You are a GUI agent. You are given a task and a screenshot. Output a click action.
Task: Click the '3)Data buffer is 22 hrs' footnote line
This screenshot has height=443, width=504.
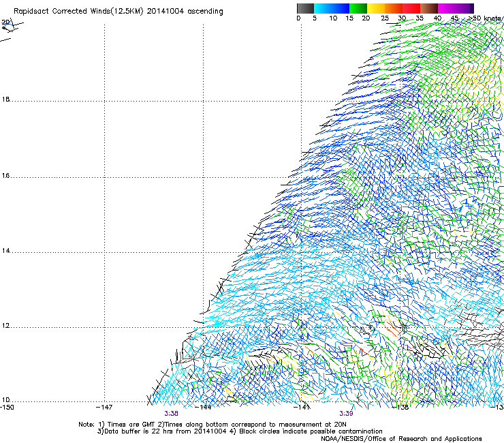click(x=240, y=431)
